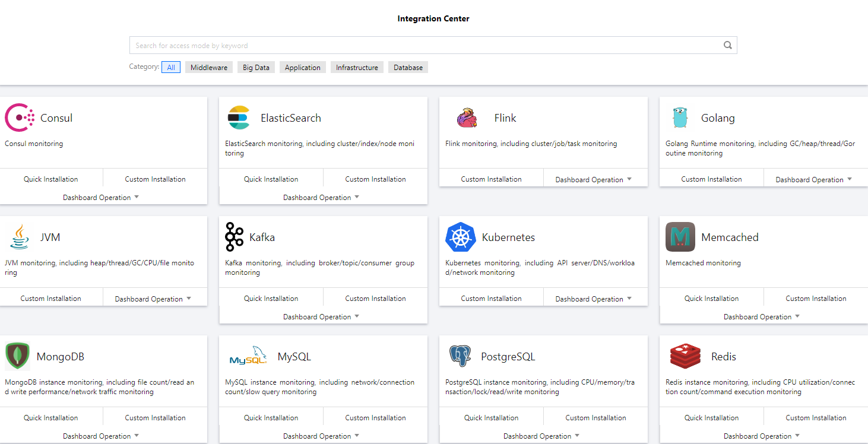
Task: Click Custom Installation for Golang
Action: (712, 179)
